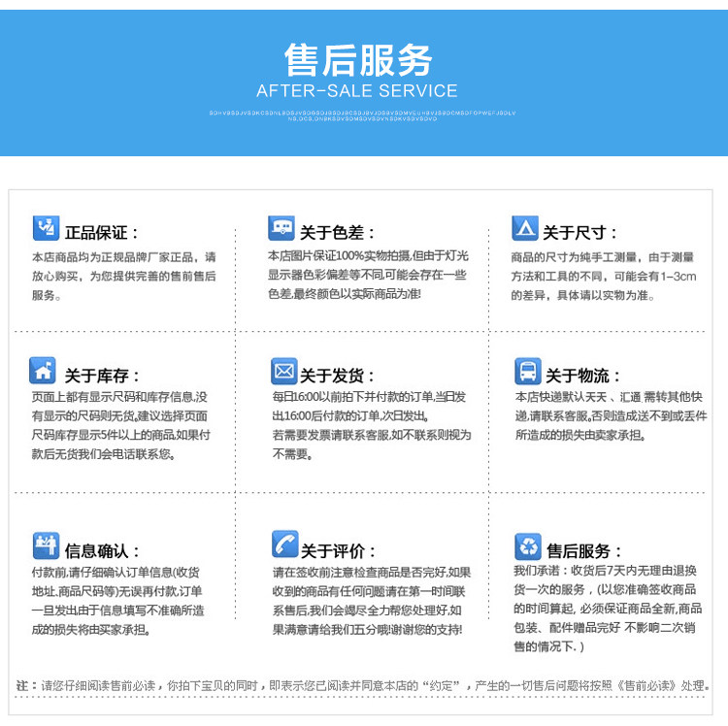Click the 售后服务： section heading
The height and width of the screenshot is (726, 728).
point(584,551)
